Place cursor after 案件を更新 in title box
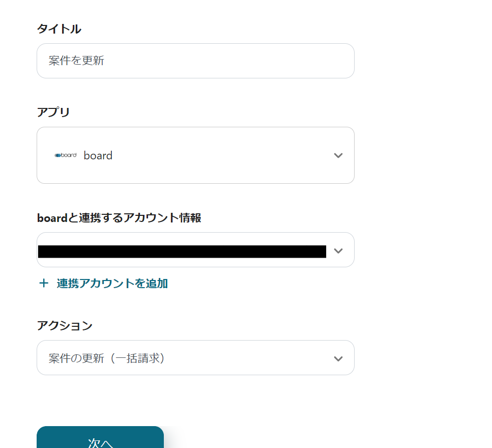 (105, 61)
